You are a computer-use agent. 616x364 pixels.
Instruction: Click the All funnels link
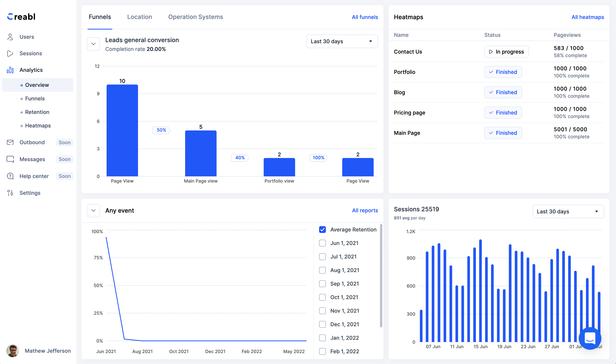point(365,17)
